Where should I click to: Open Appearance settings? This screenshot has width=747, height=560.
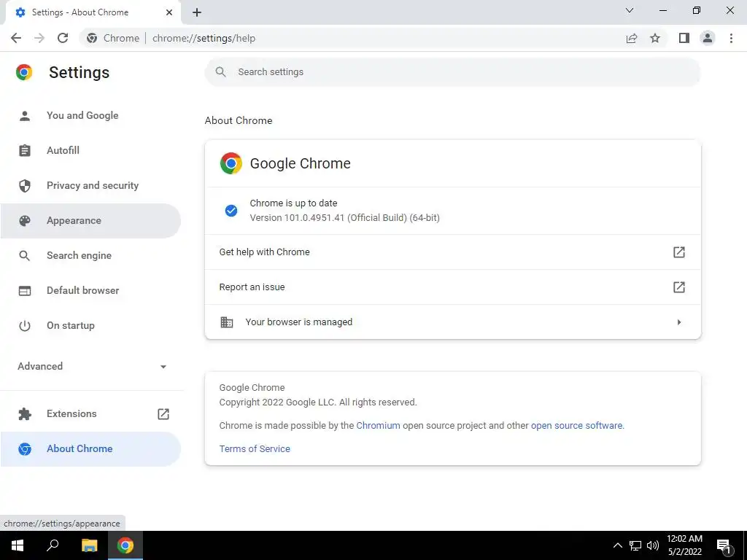[x=90, y=220]
